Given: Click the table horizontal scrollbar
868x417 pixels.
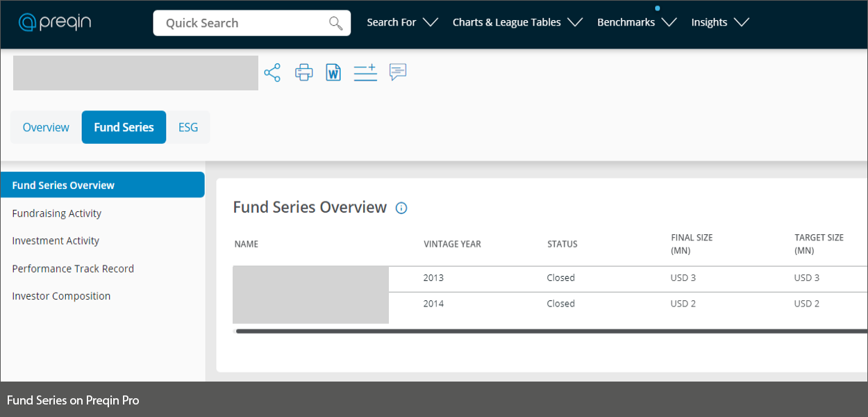Looking at the screenshot, I should pyautogui.click(x=551, y=332).
